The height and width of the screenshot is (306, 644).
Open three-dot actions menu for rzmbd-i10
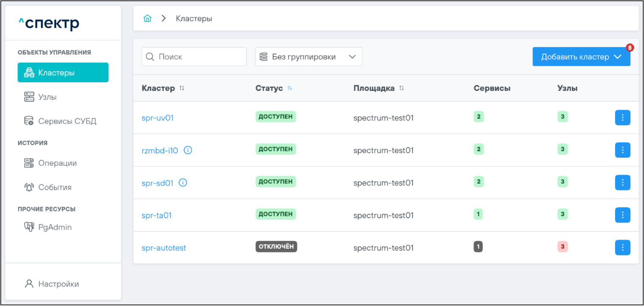[622, 150]
